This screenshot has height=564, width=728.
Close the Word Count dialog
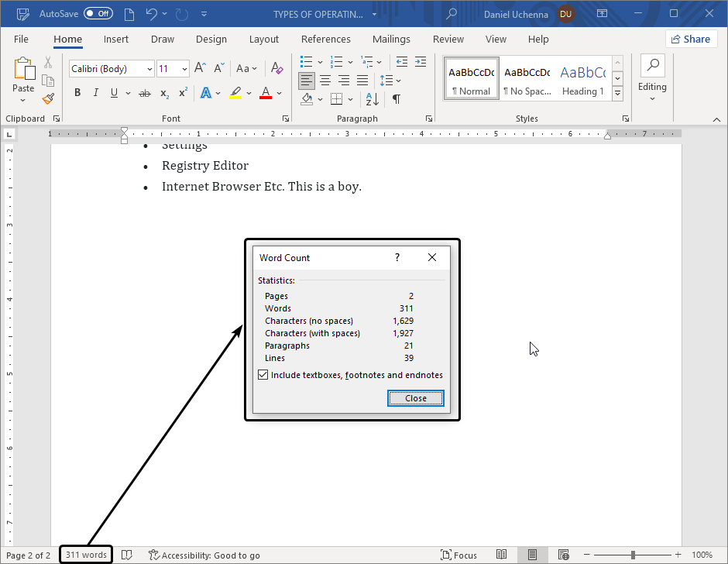click(x=416, y=398)
